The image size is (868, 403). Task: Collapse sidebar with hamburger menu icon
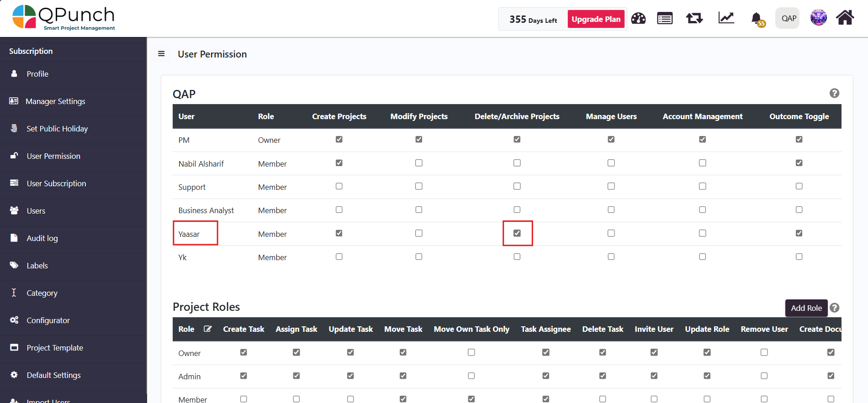(161, 54)
